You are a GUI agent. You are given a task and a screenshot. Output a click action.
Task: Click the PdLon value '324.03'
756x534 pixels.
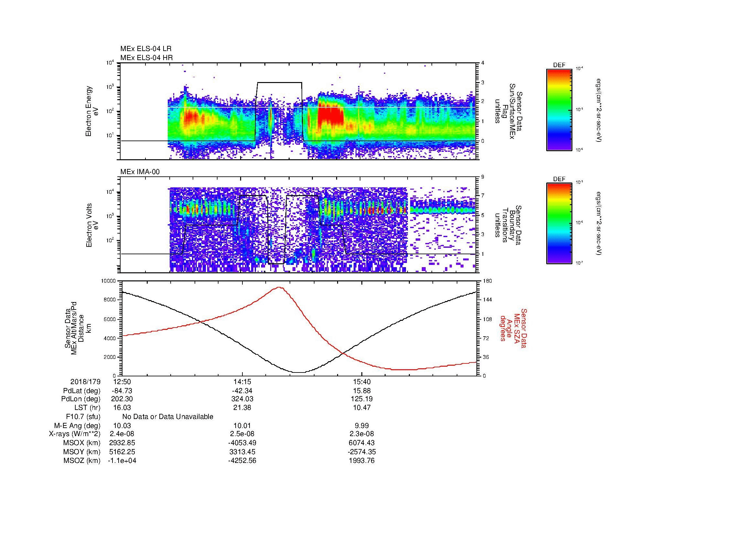(x=242, y=399)
